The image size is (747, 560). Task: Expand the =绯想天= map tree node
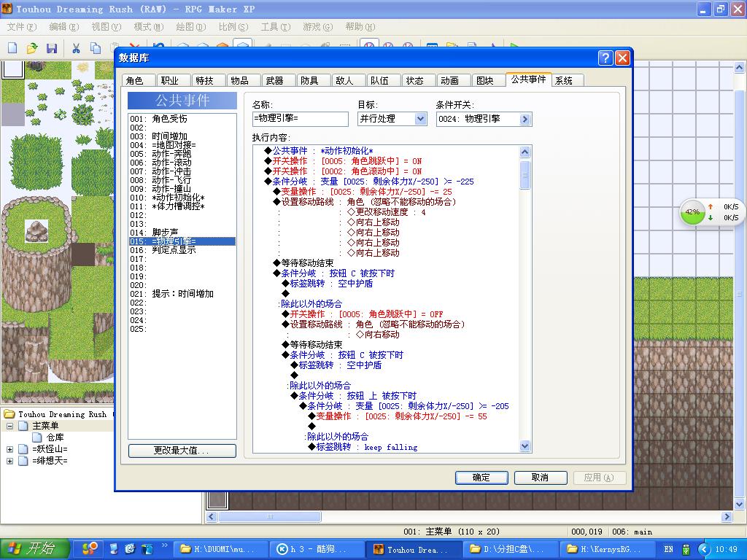[9, 461]
